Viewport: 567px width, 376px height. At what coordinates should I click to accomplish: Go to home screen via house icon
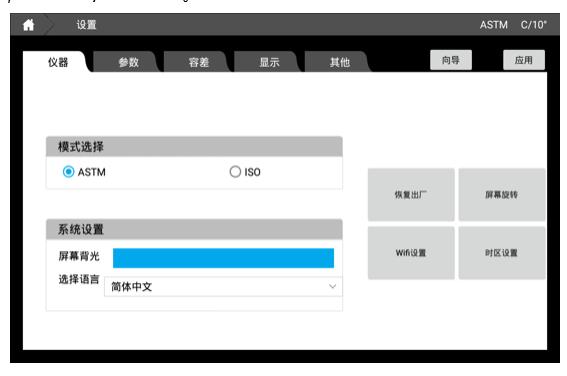(29, 25)
